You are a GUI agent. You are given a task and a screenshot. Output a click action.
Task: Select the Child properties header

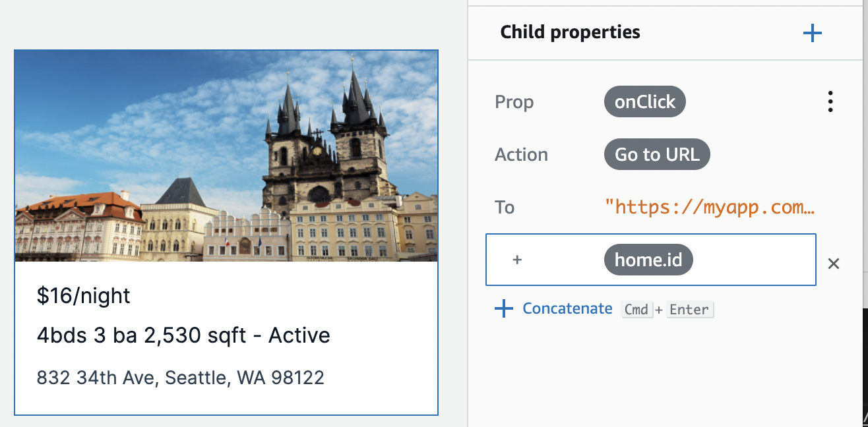(570, 32)
